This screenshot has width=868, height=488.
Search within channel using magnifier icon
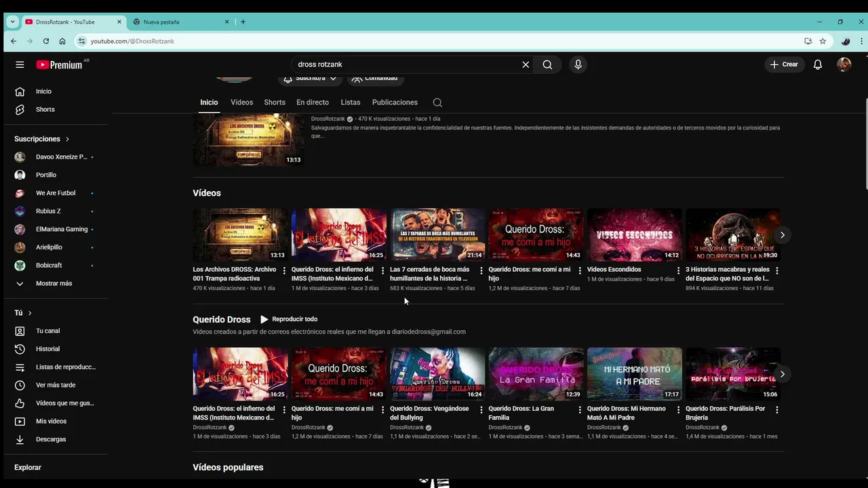(437, 102)
